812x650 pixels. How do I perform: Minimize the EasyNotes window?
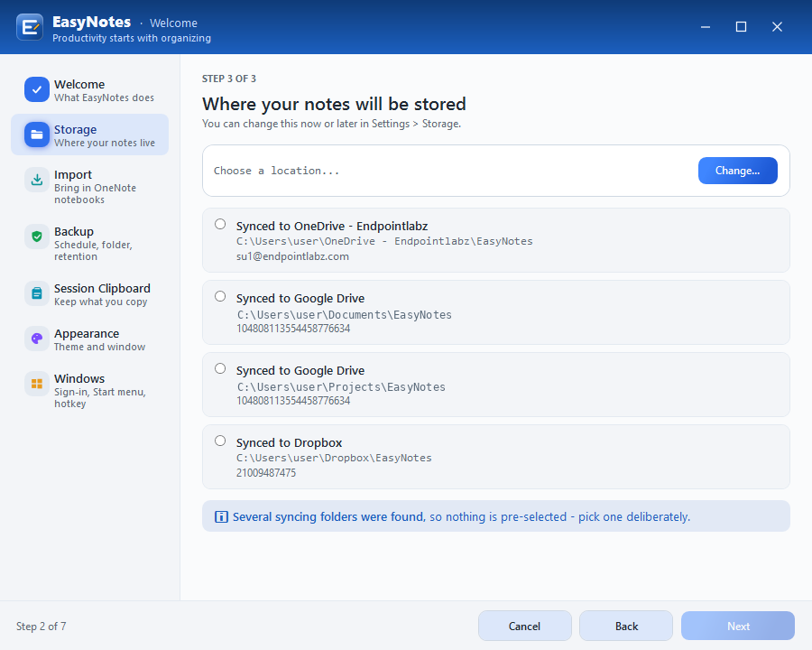point(706,27)
